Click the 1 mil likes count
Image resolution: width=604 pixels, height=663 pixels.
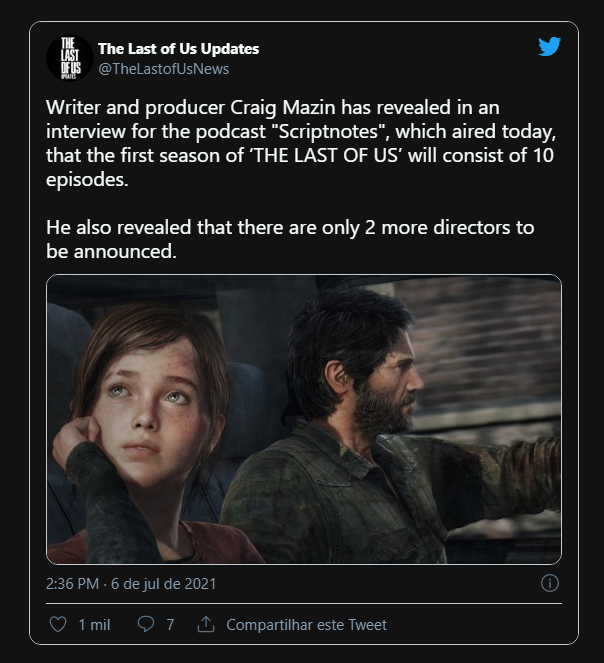(x=94, y=625)
